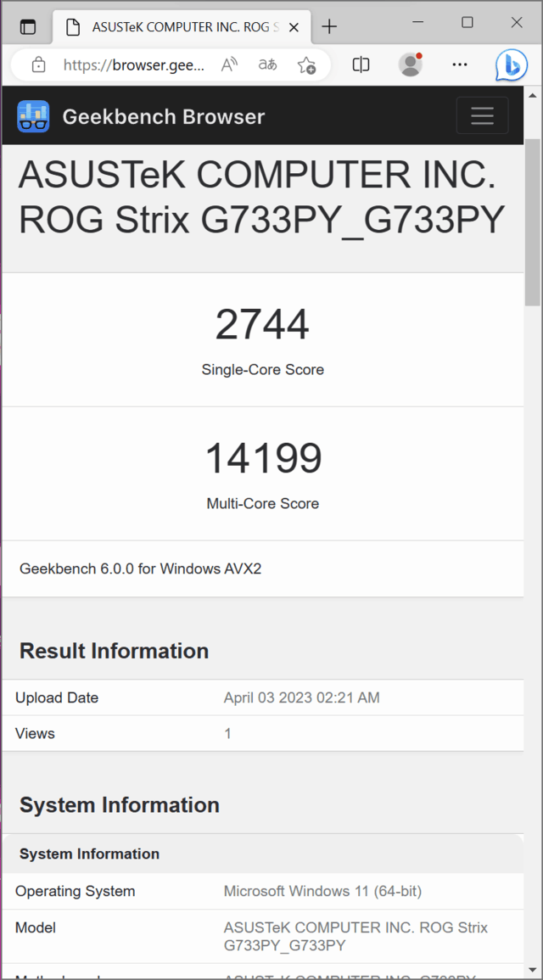Open the Settings and more menu

click(460, 64)
